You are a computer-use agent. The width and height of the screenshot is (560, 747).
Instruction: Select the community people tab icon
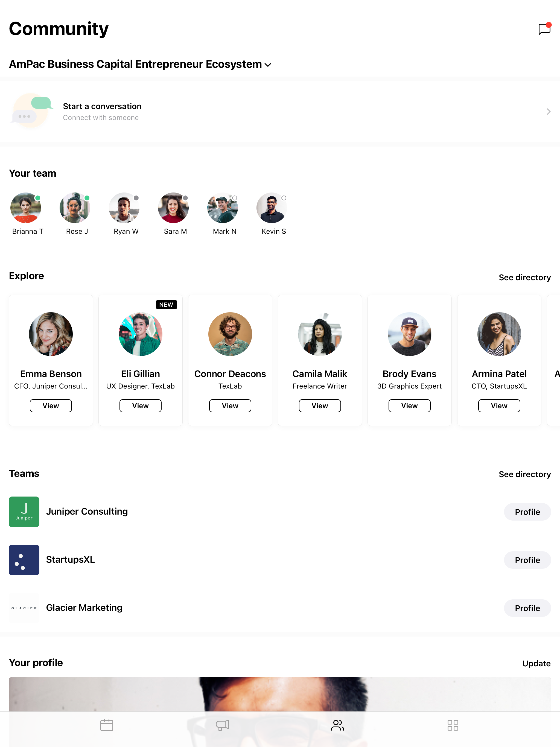pyautogui.click(x=337, y=725)
